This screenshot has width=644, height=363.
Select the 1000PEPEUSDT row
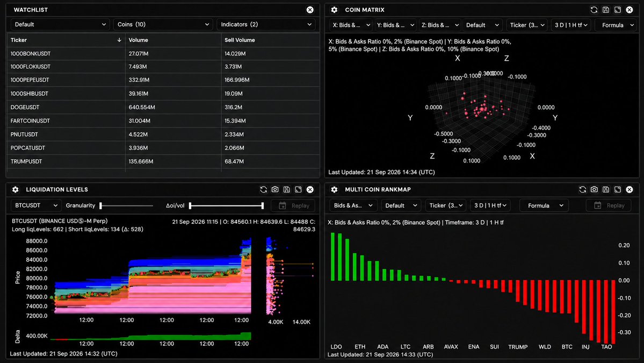(163, 80)
